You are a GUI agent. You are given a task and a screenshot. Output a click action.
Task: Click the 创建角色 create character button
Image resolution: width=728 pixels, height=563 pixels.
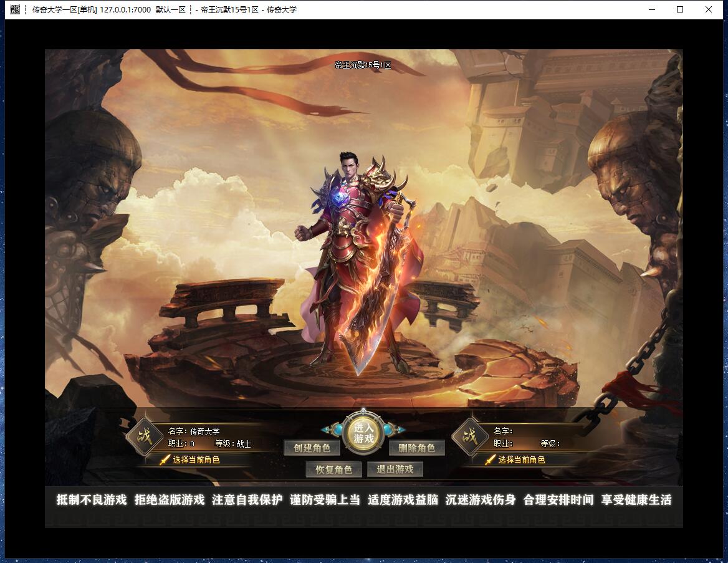click(x=312, y=448)
